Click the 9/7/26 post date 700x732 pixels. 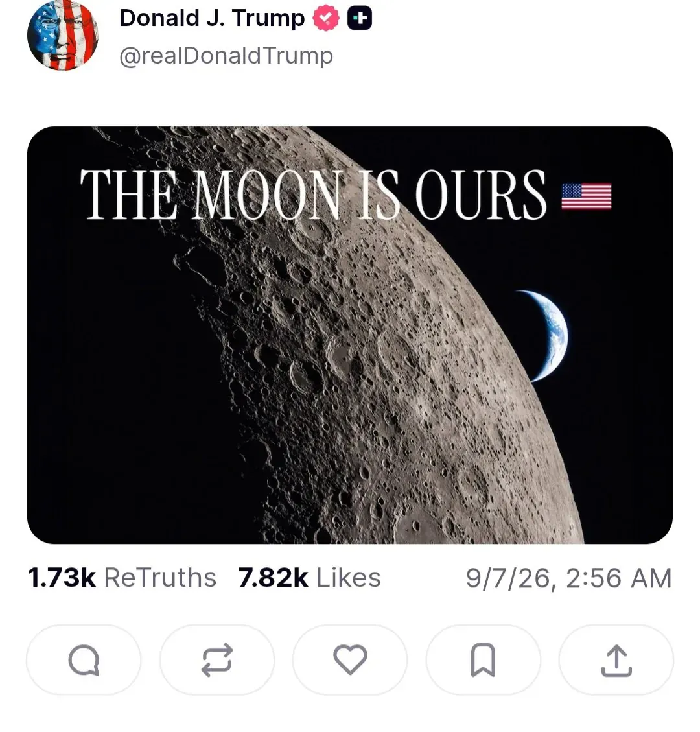[x=508, y=579]
